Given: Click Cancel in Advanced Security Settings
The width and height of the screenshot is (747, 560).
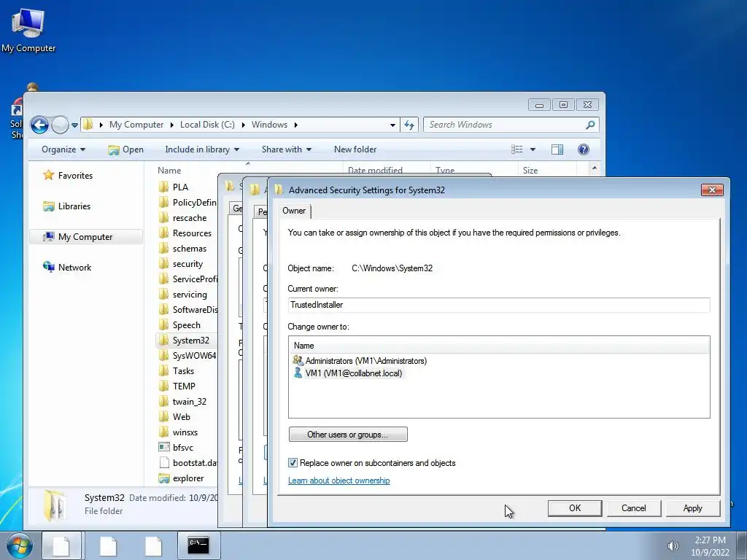Looking at the screenshot, I should [634, 508].
